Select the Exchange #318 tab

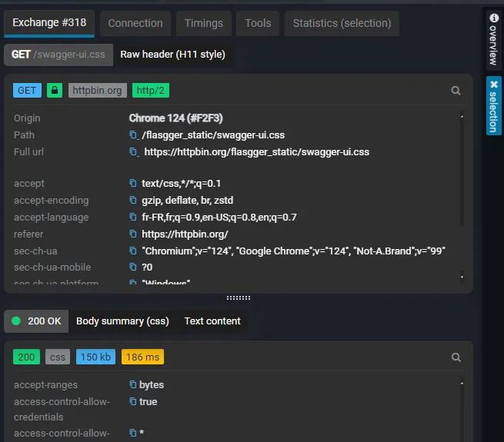[49, 23]
